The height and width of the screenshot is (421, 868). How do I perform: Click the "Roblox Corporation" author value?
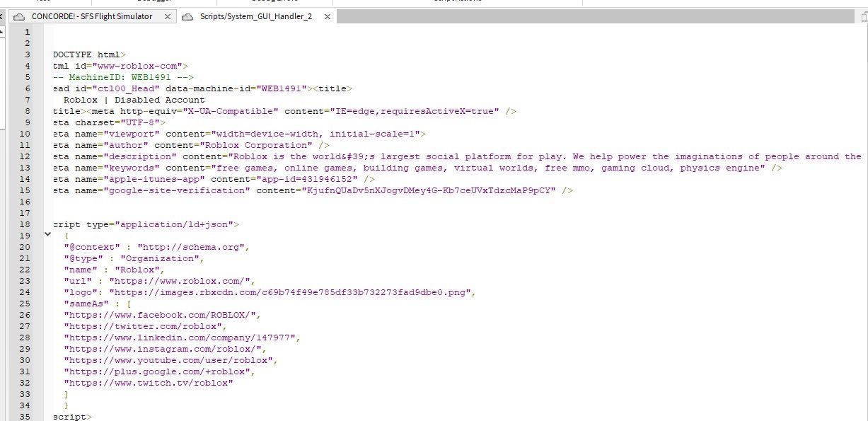[x=255, y=145]
